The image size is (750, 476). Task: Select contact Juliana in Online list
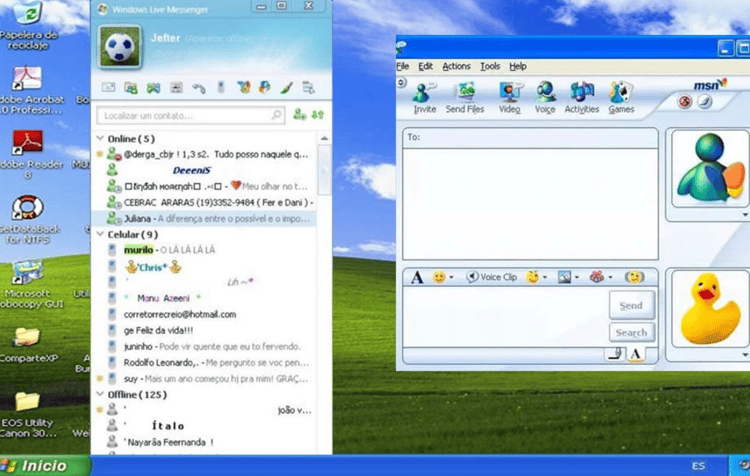tap(205, 219)
